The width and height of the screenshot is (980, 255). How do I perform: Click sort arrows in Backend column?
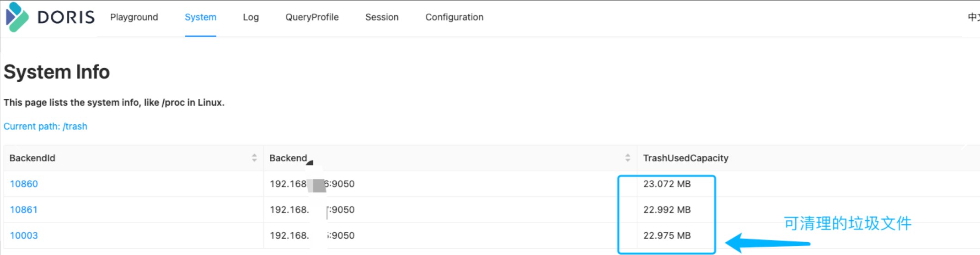(x=627, y=158)
